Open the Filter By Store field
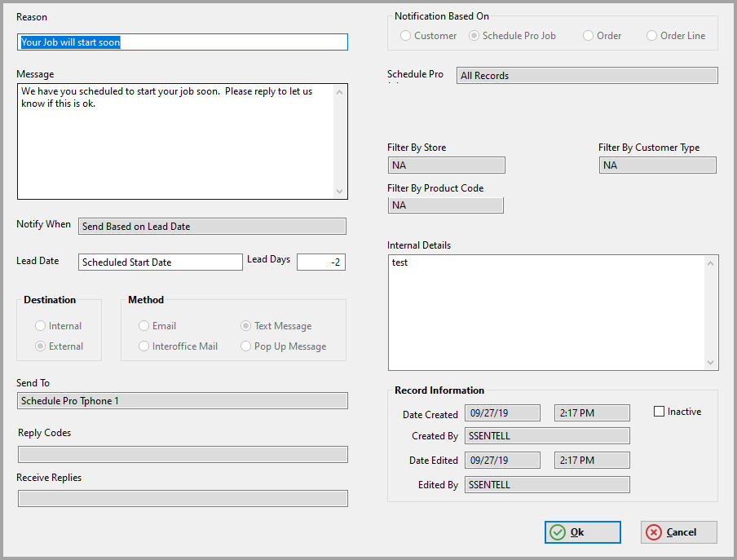 click(x=447, y=165)
